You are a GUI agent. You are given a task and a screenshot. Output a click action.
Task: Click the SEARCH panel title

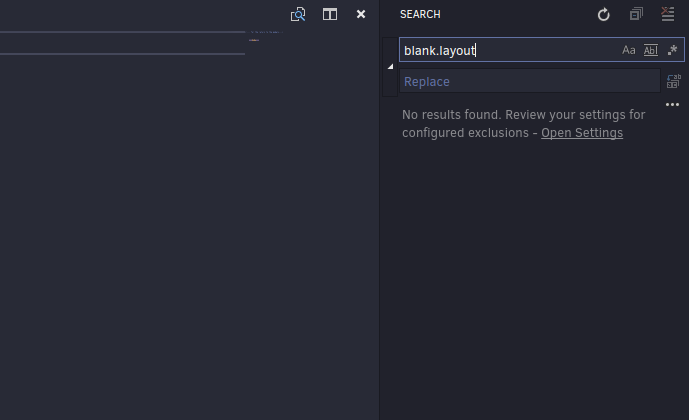point(420,14)
